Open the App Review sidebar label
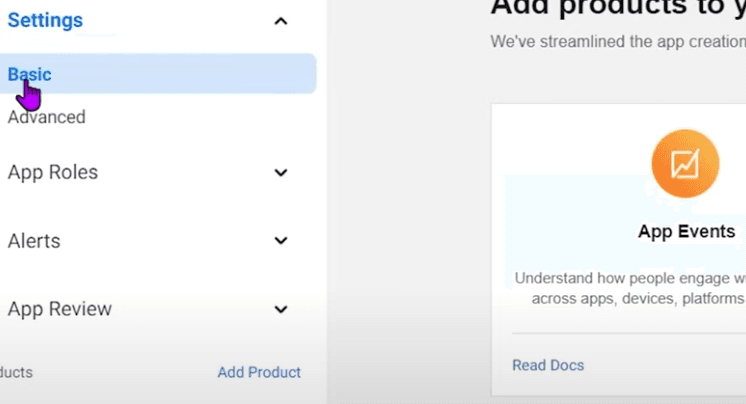Image resolution: width=746 pixels, height=404 pixels. click(60, 309)
